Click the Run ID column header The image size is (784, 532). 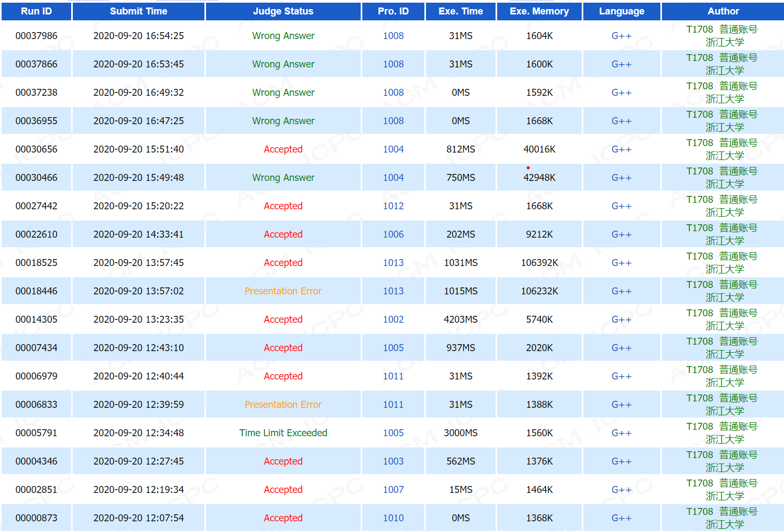(x=36, y=11)
